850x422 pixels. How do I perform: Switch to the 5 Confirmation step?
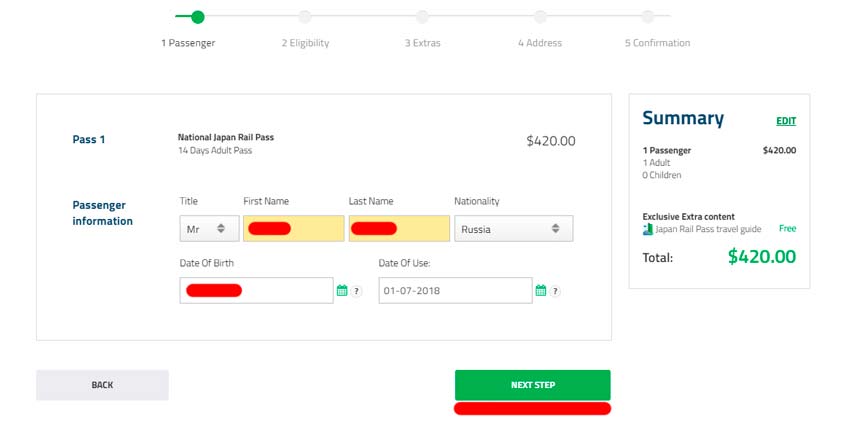(648, 17)
